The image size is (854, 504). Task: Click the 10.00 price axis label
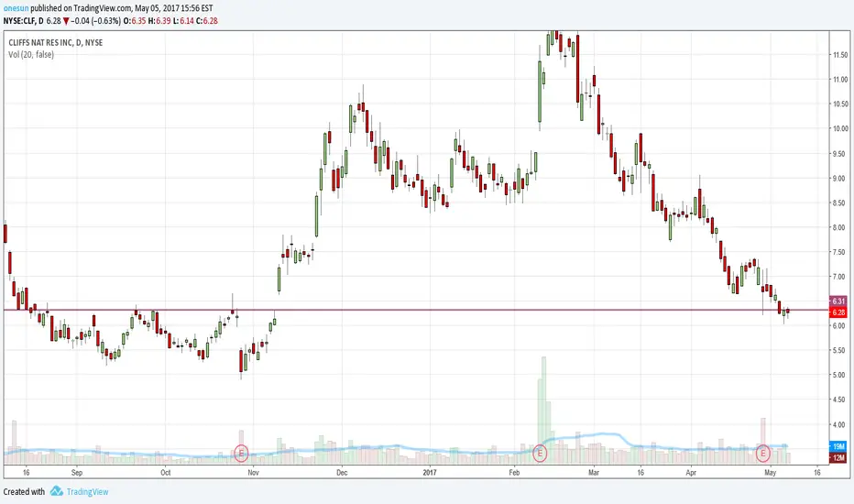[x=840, y=128]
